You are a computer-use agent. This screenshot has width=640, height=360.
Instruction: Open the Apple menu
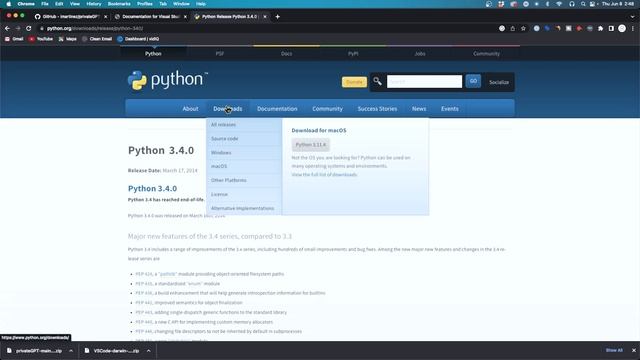point(9,4)
